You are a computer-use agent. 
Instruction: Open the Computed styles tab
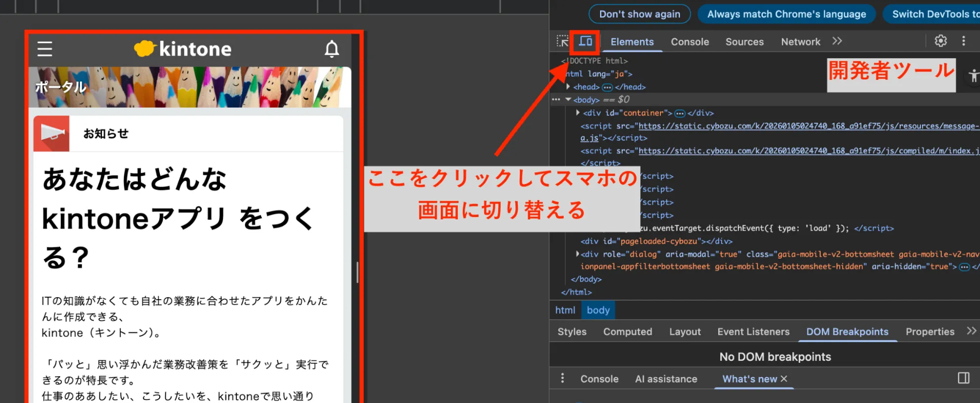(x=627, y=332)
